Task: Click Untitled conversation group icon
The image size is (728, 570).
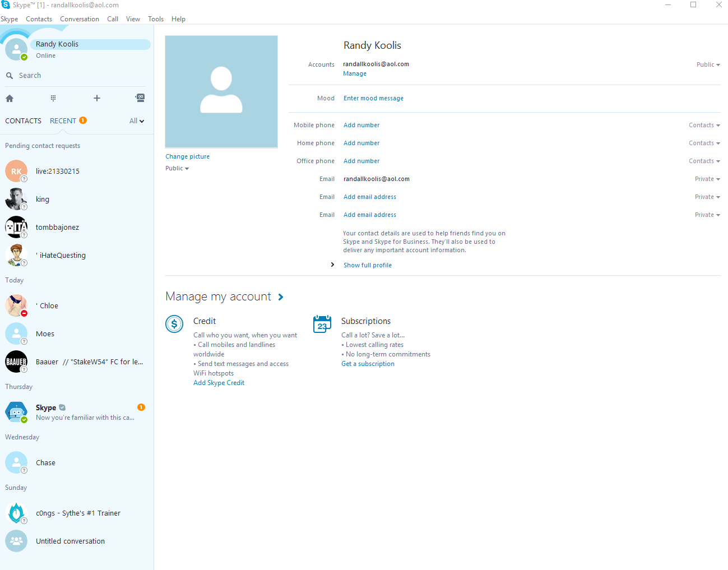Action: click(16, 541)
